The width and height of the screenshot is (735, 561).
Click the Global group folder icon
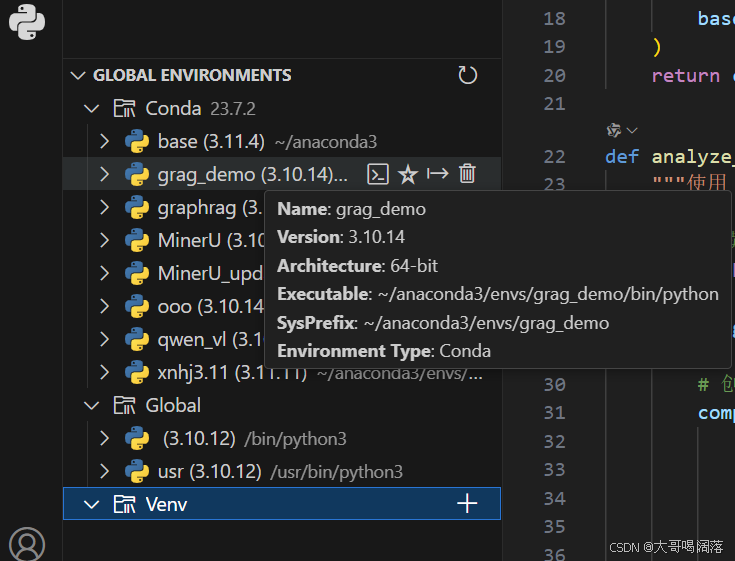[x=124, y=405]
